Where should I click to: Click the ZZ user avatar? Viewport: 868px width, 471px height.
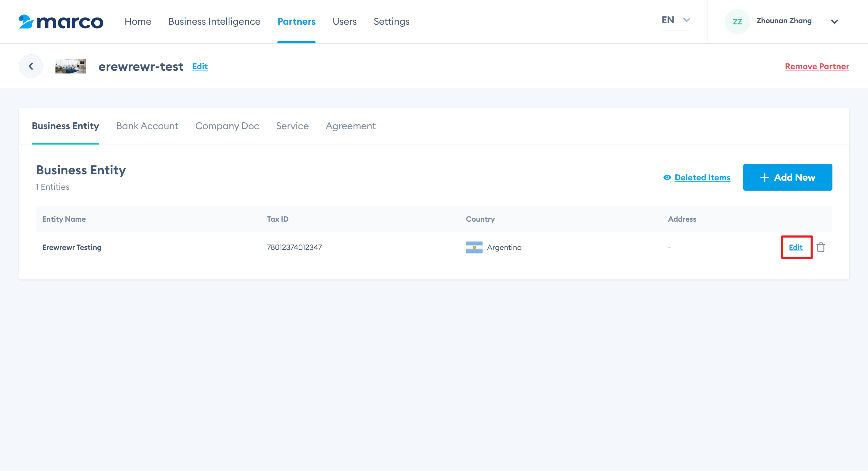click(737, 22)
